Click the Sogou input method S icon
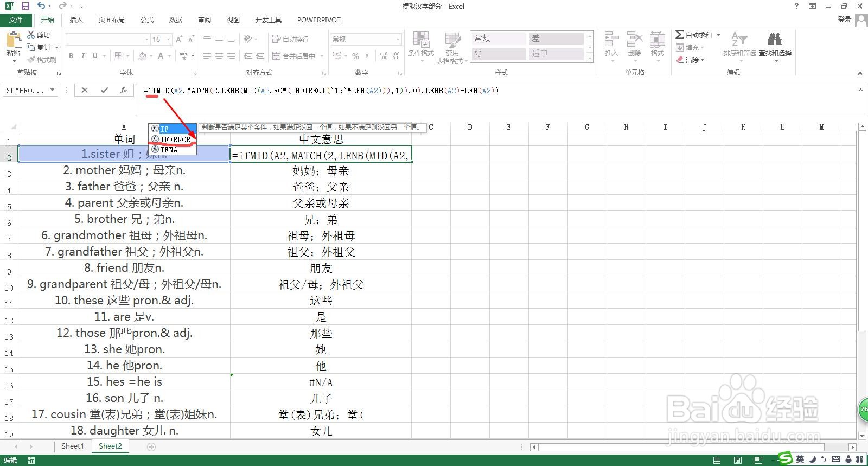The width and height of the screenshot is (868, 466). tap(785, 458)
